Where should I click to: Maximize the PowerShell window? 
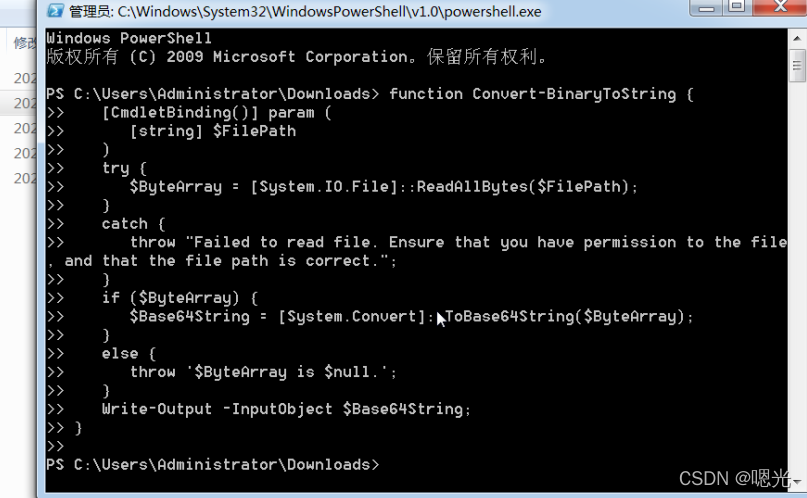click(x=739, y=8)
